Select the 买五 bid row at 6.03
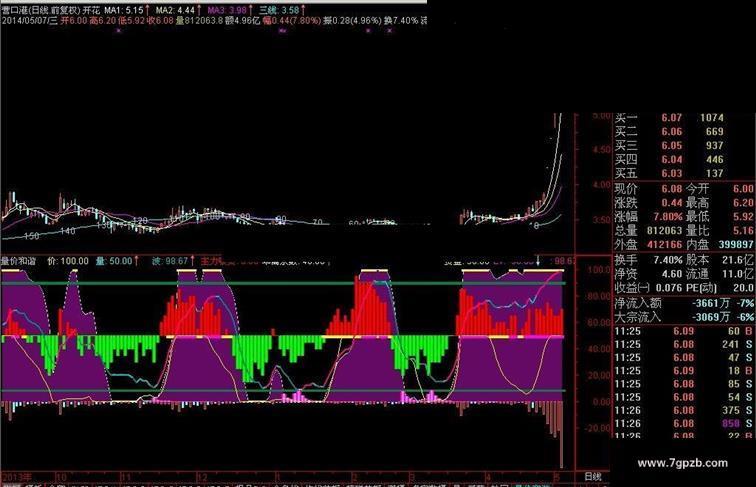 tap(669, 173)
